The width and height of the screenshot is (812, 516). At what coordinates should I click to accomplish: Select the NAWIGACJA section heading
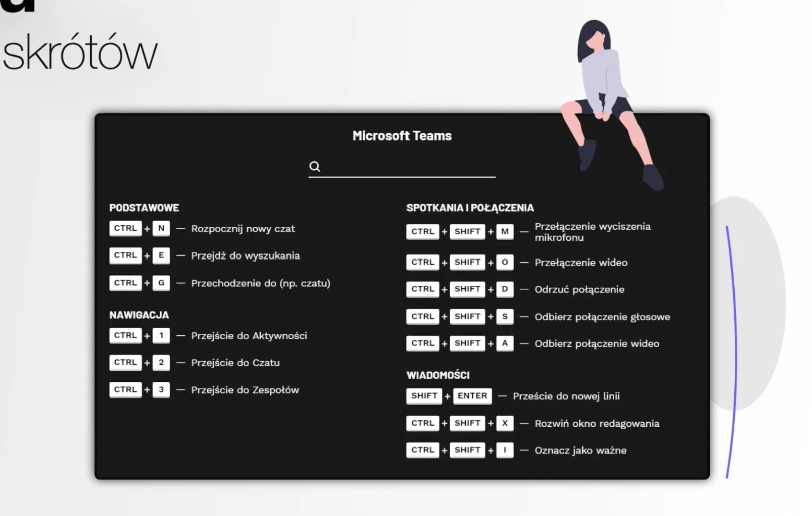[x=139, y=315]
